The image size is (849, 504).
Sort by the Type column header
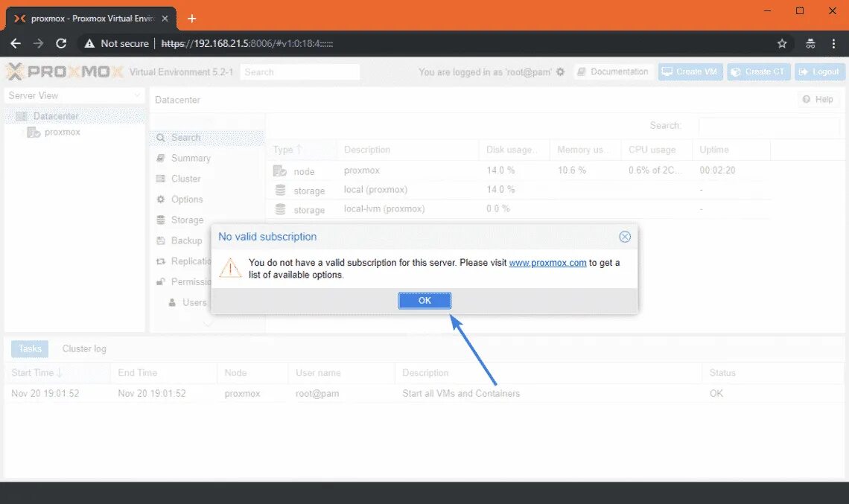(301, 150)
